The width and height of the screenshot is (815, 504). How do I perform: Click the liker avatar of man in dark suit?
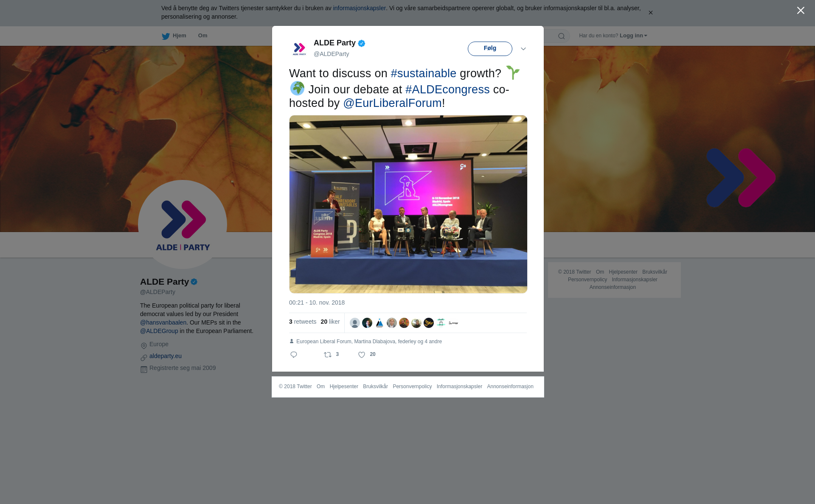tap(367, 323)
